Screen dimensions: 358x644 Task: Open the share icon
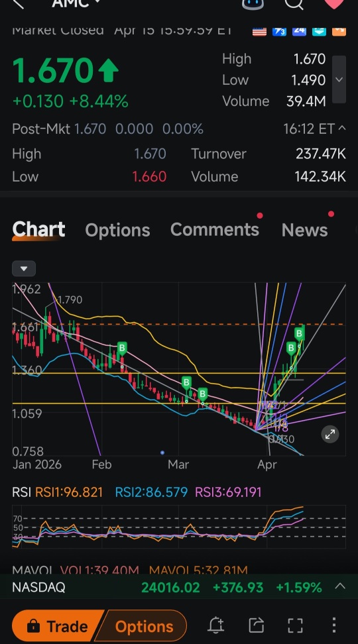(256, 625)
